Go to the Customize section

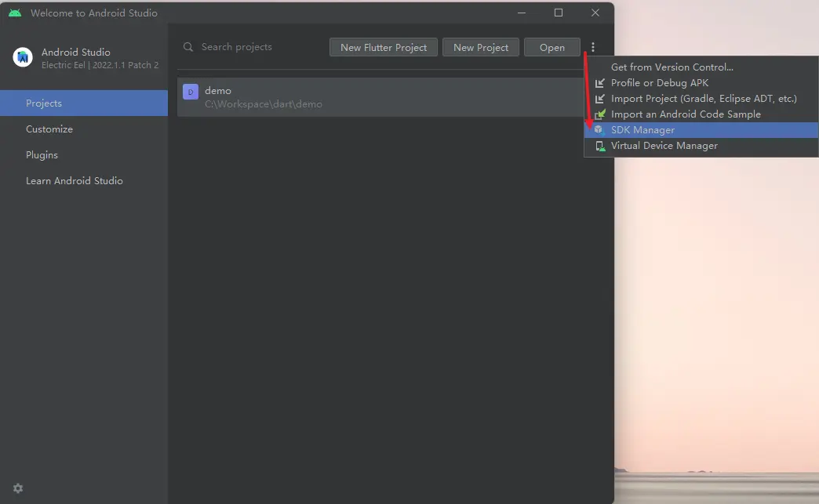(x=84, y=129)
